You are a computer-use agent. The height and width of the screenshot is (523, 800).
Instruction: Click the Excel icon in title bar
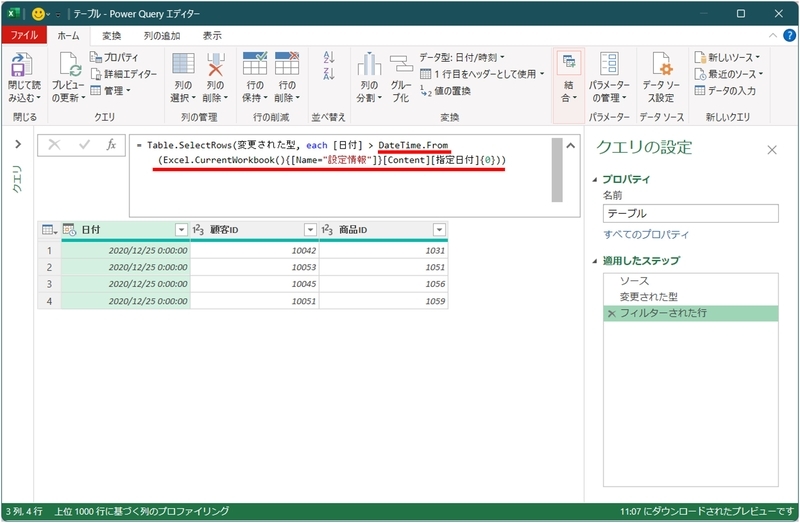click(14, 14)
